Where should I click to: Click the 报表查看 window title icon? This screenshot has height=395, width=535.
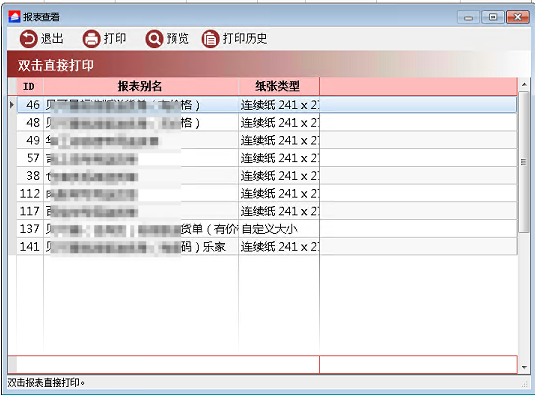point(15,17)
